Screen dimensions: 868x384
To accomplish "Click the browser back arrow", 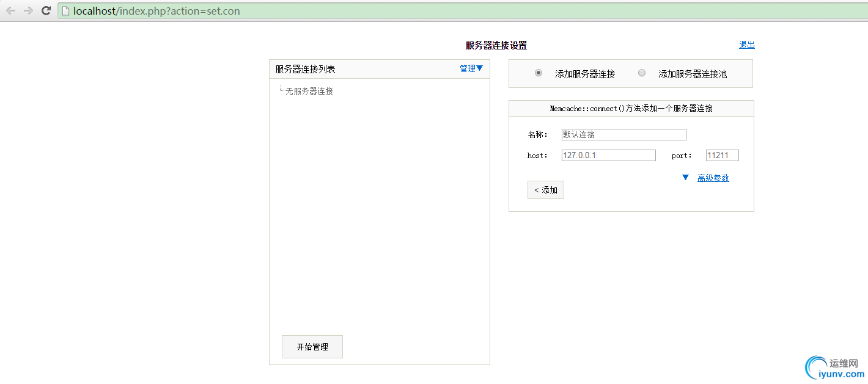I will point(10,10).
